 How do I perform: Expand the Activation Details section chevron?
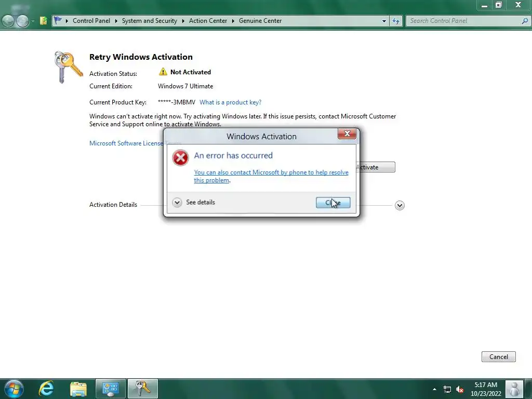coord(400,205)
